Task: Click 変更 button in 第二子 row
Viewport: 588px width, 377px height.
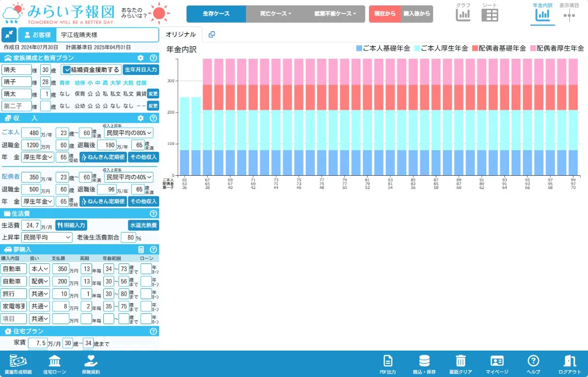Action: click(153, 106)
